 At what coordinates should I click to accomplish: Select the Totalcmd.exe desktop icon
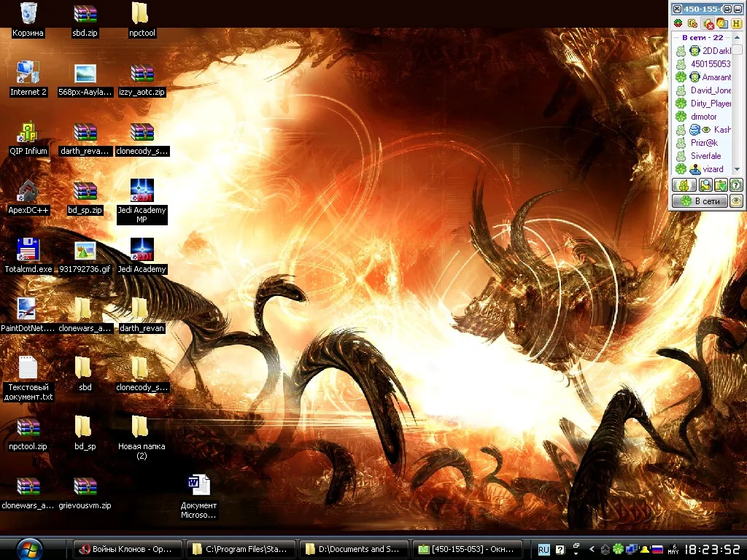point(28,257)
